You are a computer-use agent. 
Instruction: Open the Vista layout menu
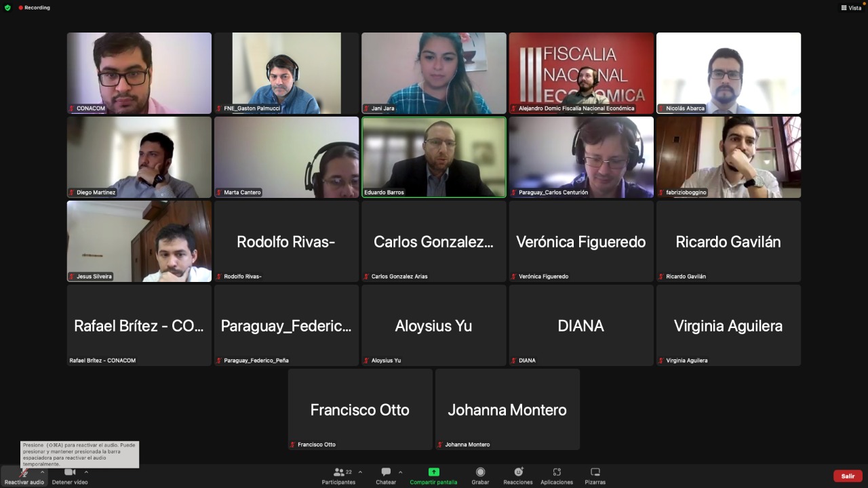point(852,7)
